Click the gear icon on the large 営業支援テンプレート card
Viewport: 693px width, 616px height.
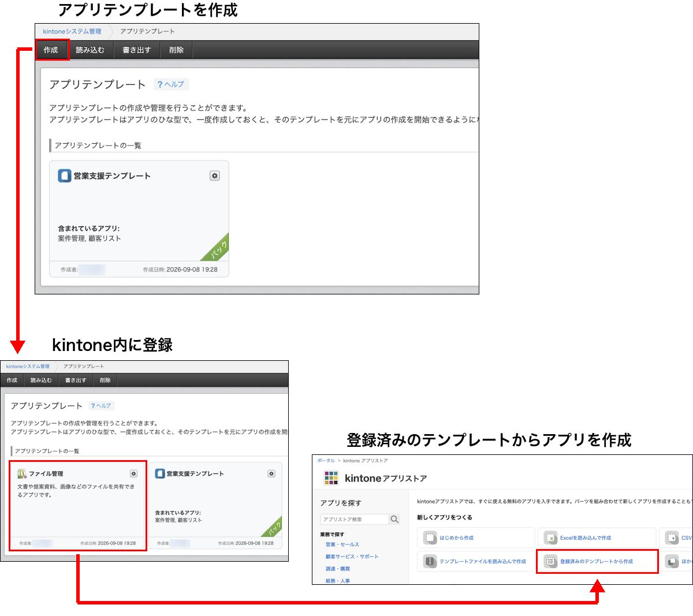click(x=215, y=176)
